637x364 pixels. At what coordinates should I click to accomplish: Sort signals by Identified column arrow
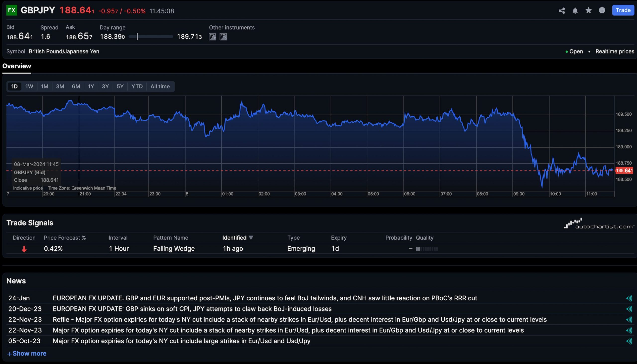pos(251,238)
